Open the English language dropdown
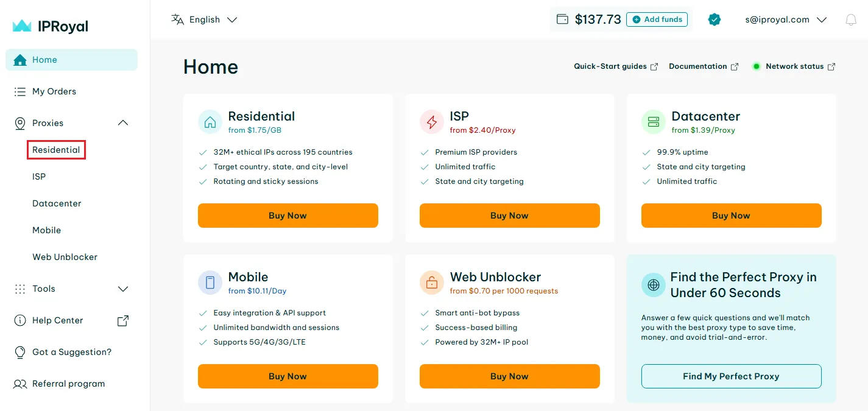Viewport: 868px width, 411px height. (204, 19)
